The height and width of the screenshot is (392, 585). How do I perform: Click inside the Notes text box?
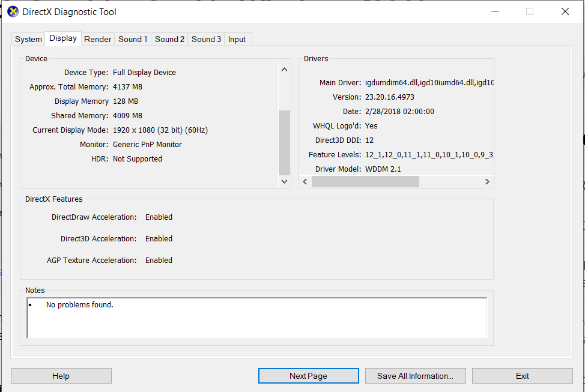click(x=256, y=318)
